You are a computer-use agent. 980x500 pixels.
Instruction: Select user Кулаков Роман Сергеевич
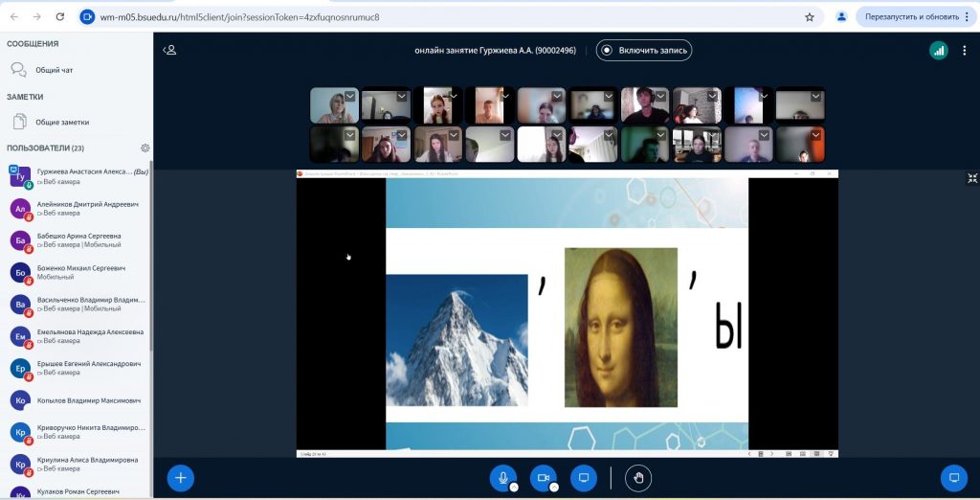77,492
